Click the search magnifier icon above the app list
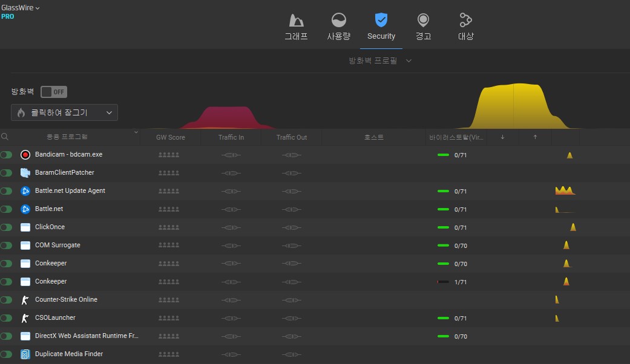This screenshot has width=630, height=364. click(5, 137)
